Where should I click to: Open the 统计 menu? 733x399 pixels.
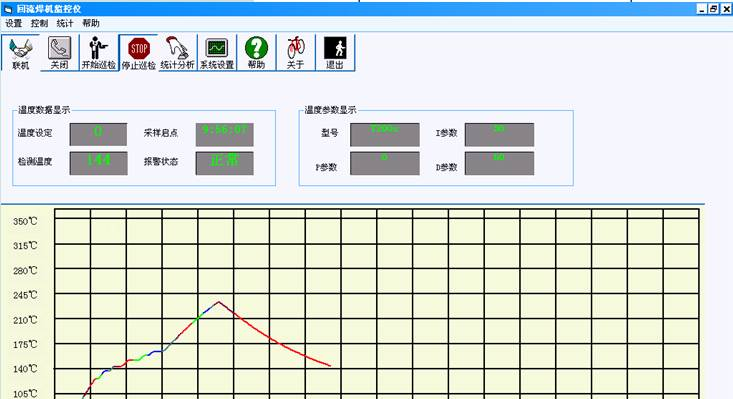click(x=65, y=23)
